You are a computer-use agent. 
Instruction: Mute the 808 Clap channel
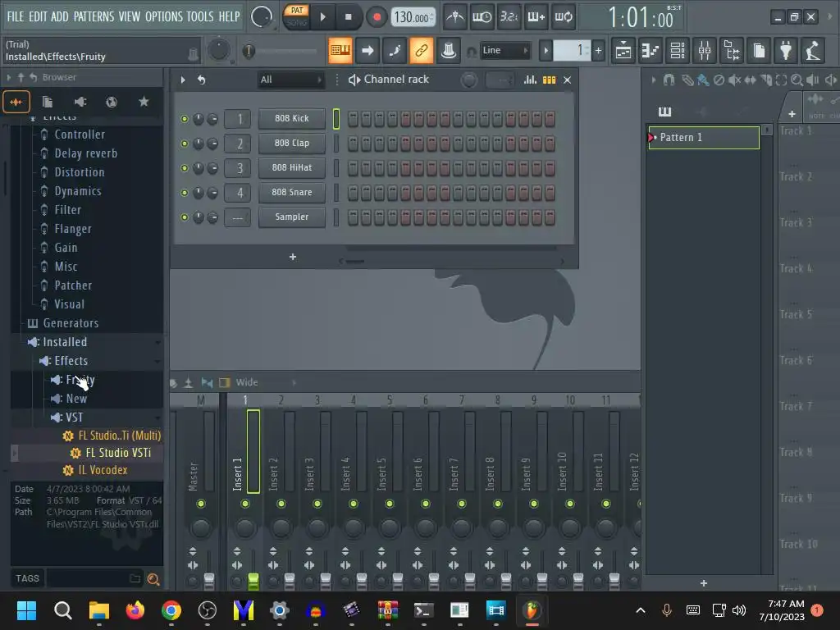tap(185, 144)
